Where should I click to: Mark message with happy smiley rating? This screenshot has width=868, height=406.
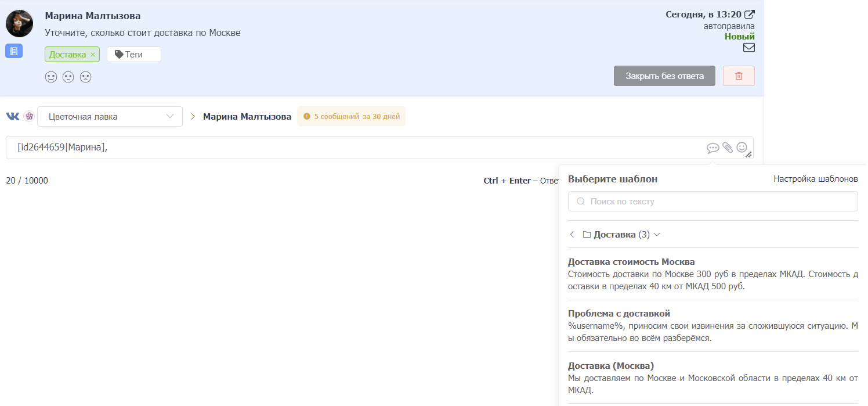[51, 77]
